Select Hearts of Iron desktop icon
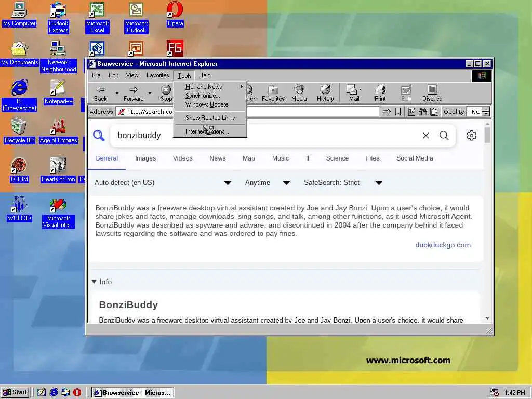The height and width of the screenshot is (399, 532). [58, 170]
